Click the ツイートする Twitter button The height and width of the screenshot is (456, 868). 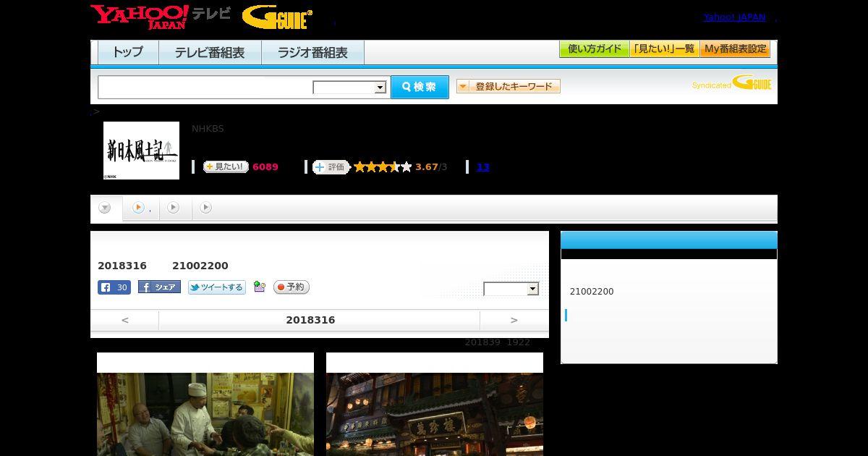[x=217, y=287]
